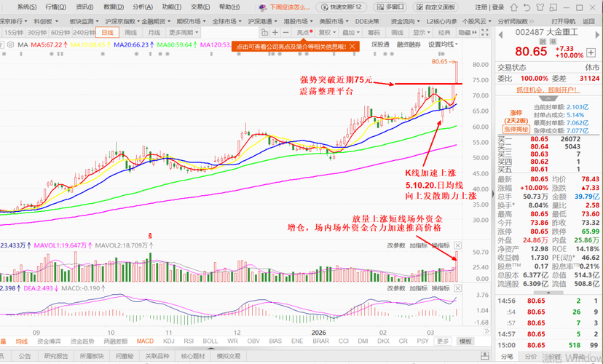Click 注册 register link
Image resolution: width=603 pixels, height=364 pixels.
click(481, 7)
